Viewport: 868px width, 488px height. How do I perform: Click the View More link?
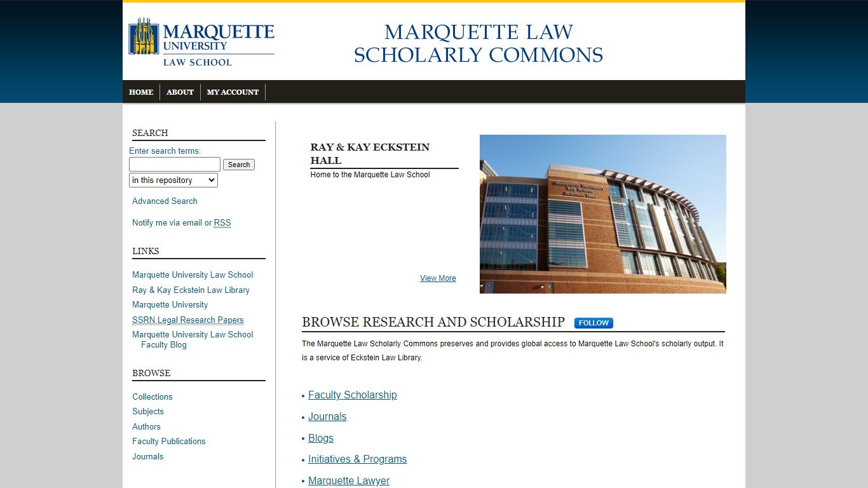pos(438,278)
